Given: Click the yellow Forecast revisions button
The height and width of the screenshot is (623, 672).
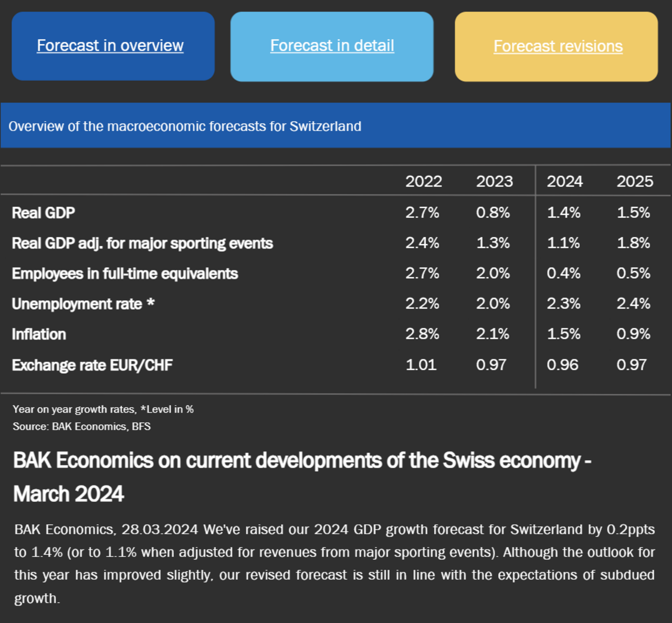Looking at the screenshot, I should [x=556, y=47].
